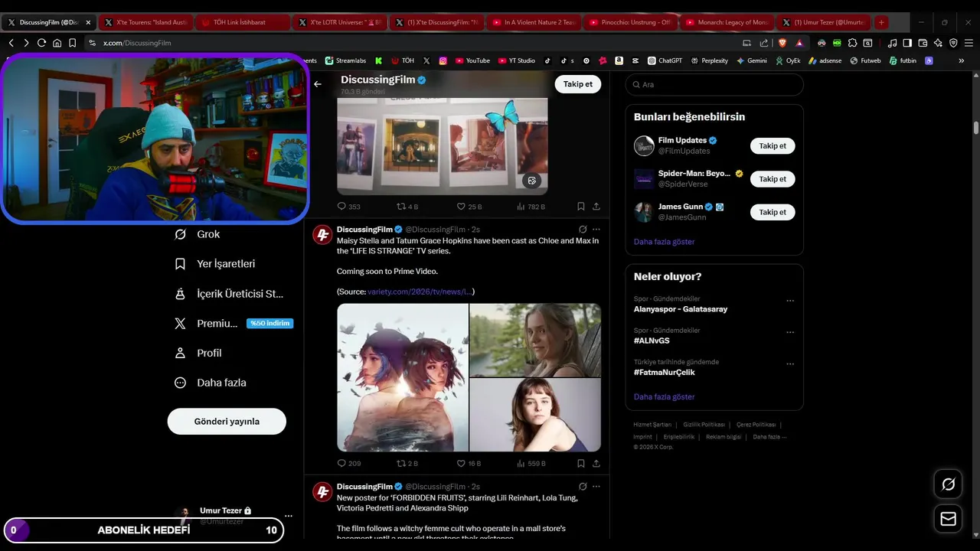Follow James Gunn with Takip et
The height and width of the screenshot is (551, 980).
tap(773, 212)
